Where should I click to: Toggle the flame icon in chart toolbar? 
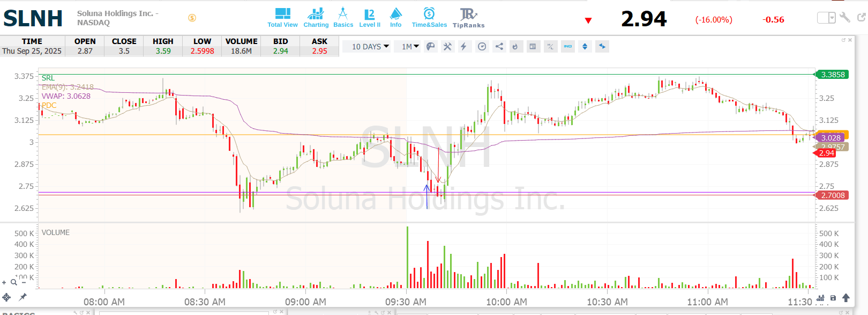point(515,47)
